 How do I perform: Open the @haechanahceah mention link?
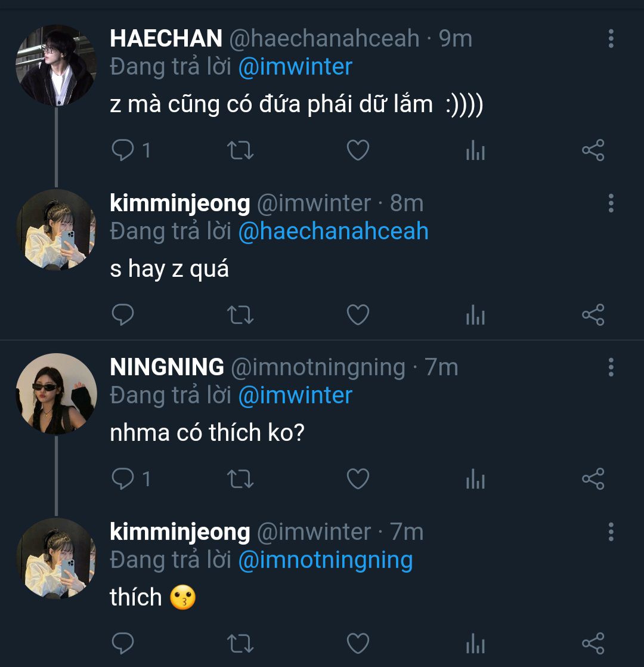click(x=333, y=231)
